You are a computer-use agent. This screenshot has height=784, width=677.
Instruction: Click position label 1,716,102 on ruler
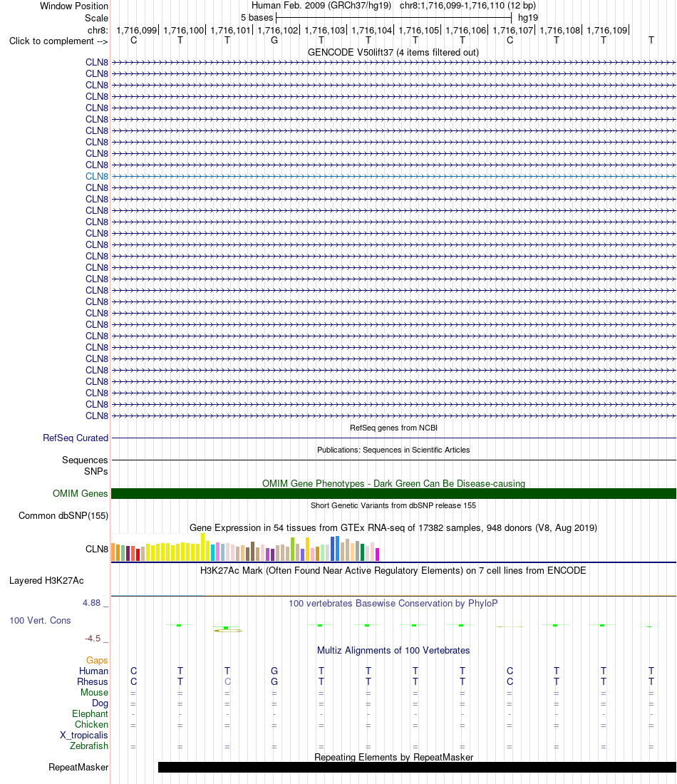click(x=277, y=31)
